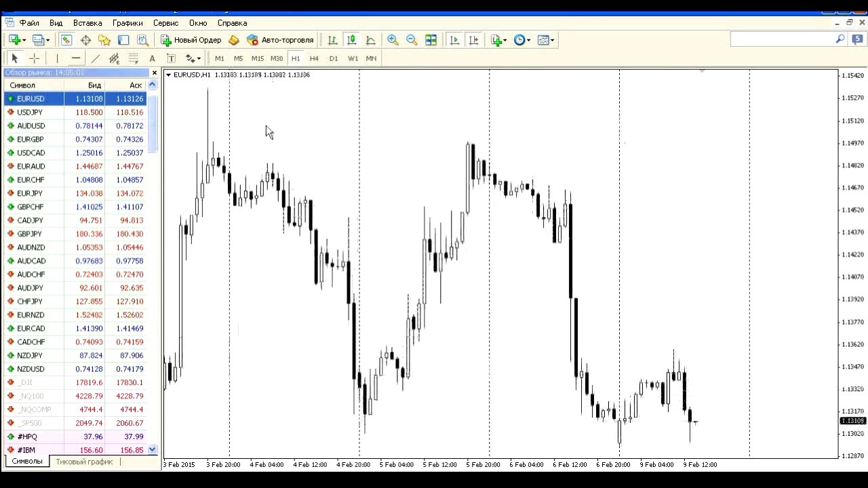This screenshot has width=868, height=488.
Task: Click the Новый Ордер button
Action: coord(191,40)
